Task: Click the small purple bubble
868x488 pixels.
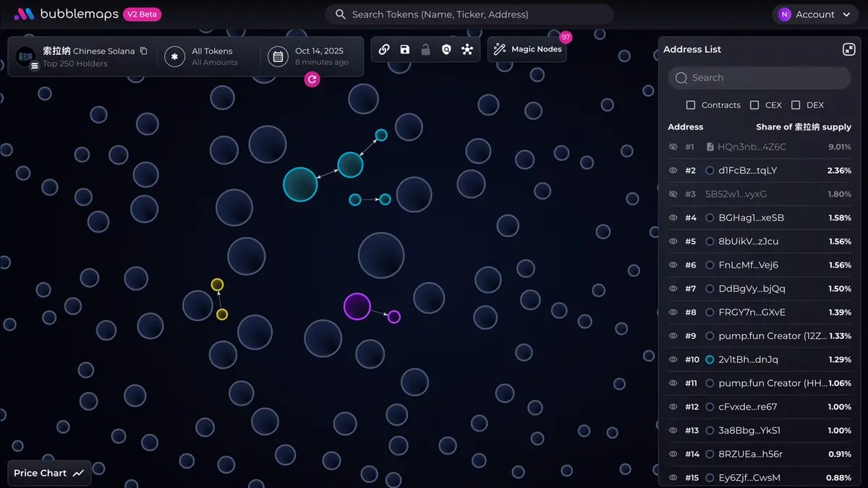Action: pos(394,317)
